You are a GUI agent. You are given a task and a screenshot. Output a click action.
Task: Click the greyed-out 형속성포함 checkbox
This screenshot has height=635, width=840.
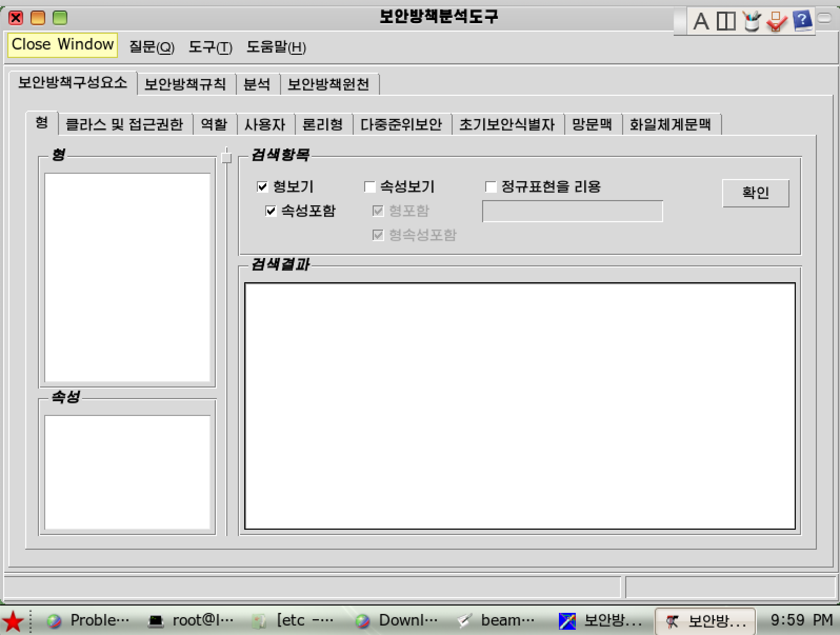click(x=377, y=235)
